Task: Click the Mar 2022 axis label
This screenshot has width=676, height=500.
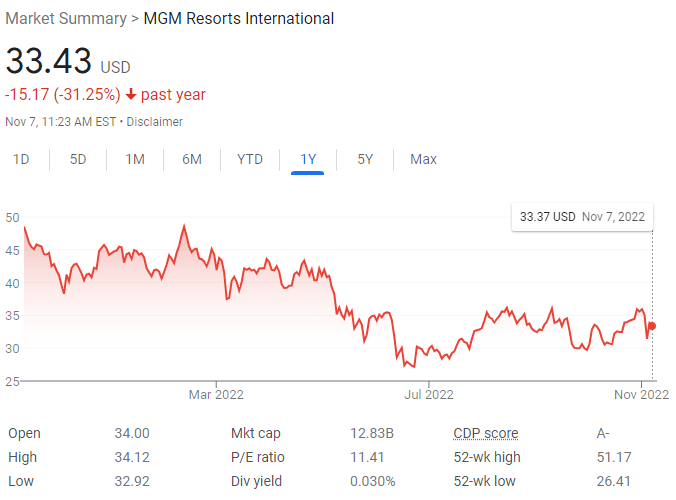Action: 216,394
